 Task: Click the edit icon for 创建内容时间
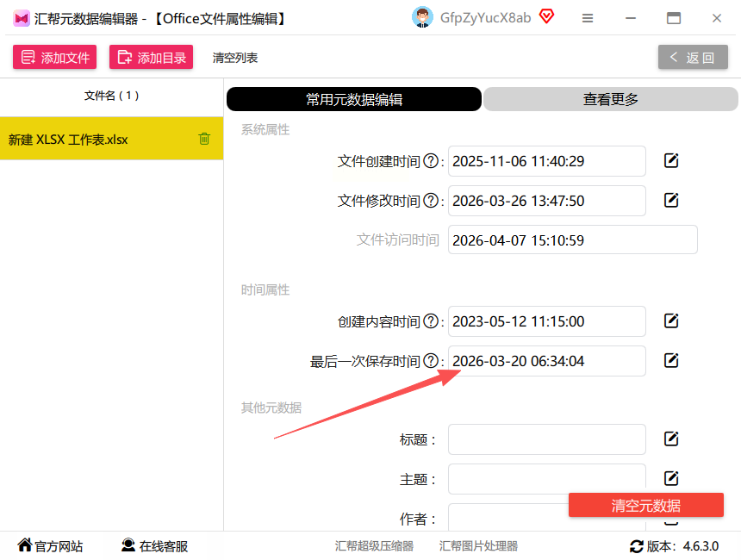(671, 320)
